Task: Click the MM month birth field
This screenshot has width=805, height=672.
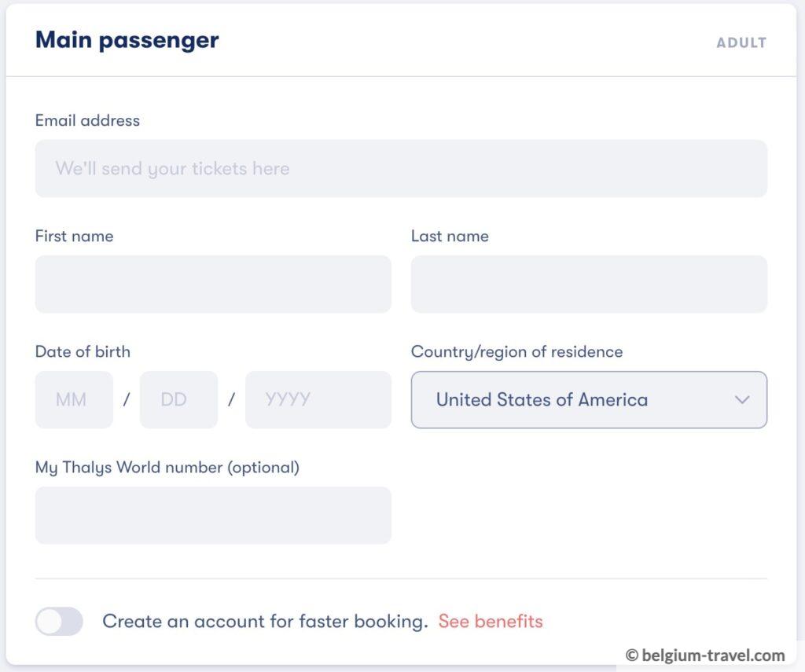Action: (74, 399)
